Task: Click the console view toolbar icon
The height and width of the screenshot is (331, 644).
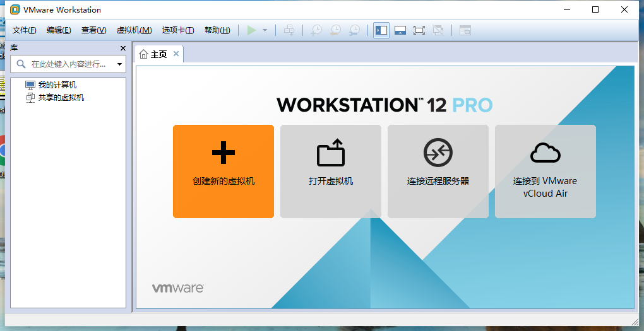Action: [465, 30]
